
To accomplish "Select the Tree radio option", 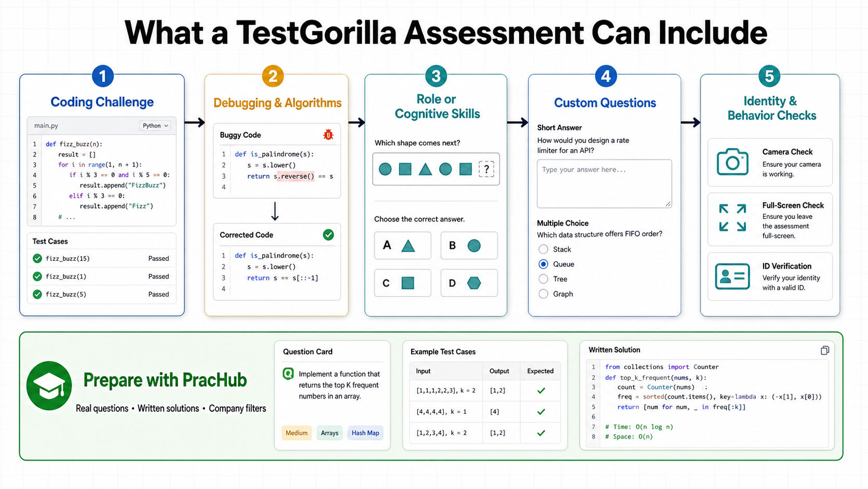I will (x=544, y=279).
